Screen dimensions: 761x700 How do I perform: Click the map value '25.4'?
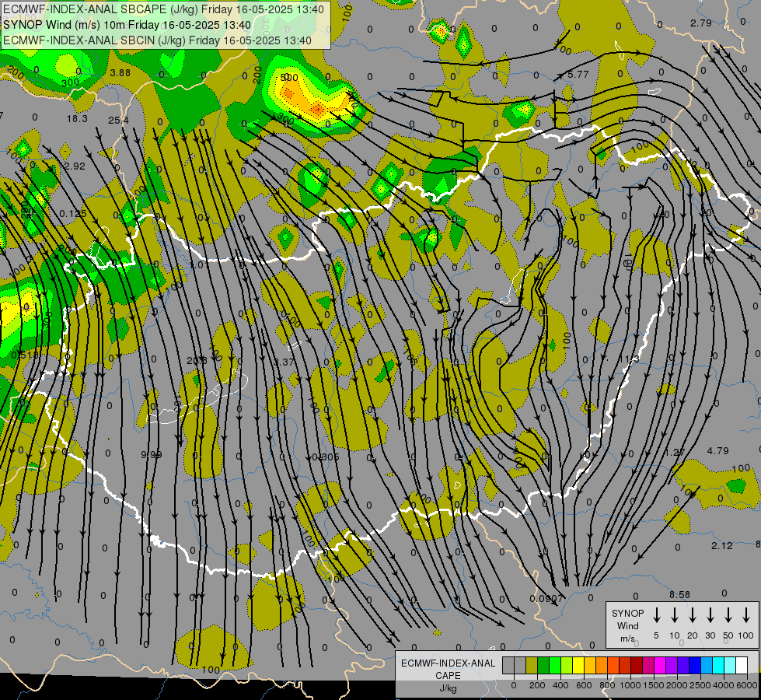coord(118,120)
